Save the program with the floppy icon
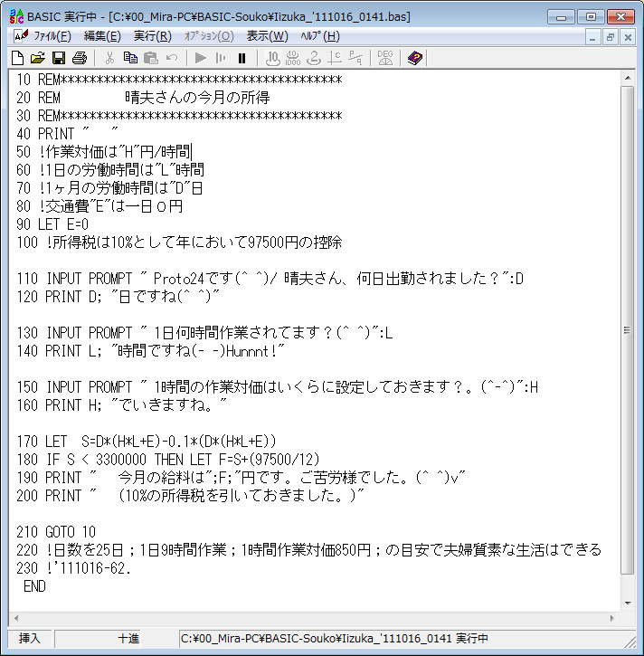This screenshot has height=656, width=644. 59,58
